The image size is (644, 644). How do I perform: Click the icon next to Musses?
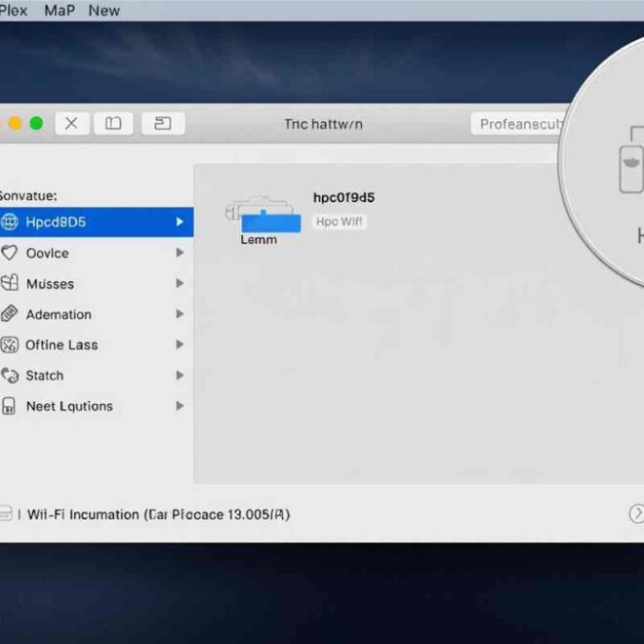click(x=9, y=283)
